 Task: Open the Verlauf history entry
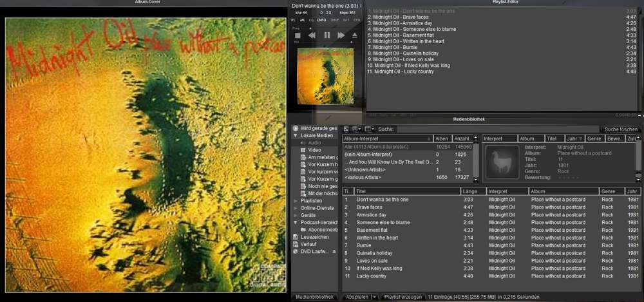tap(307, 244)
